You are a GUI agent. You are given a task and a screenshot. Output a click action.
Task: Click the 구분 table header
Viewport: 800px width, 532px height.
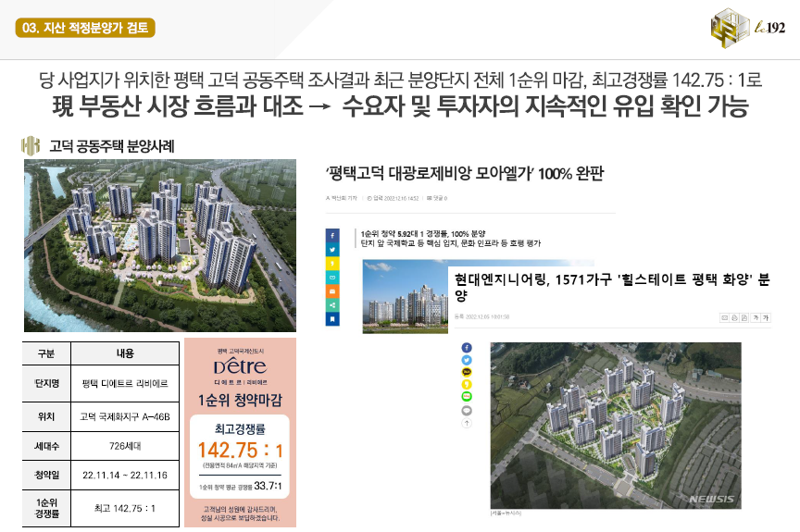click(46, 353)
